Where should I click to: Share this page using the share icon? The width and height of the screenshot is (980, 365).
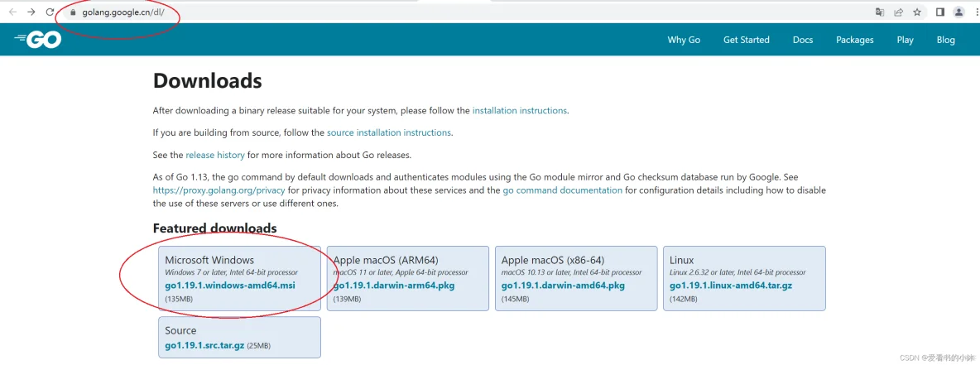click(898, 12)
